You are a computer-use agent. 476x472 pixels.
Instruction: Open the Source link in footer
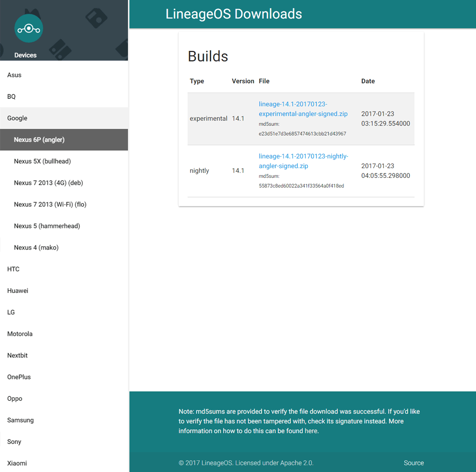(413, 463)
